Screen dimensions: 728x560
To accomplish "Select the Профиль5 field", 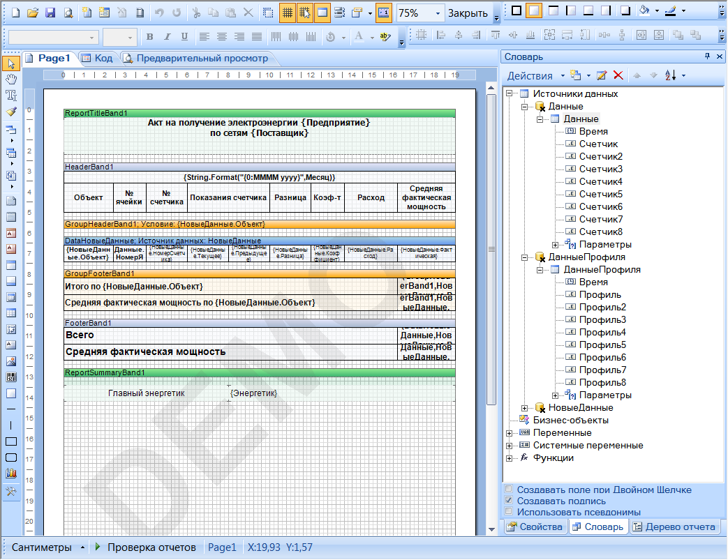I will point(602,345).
